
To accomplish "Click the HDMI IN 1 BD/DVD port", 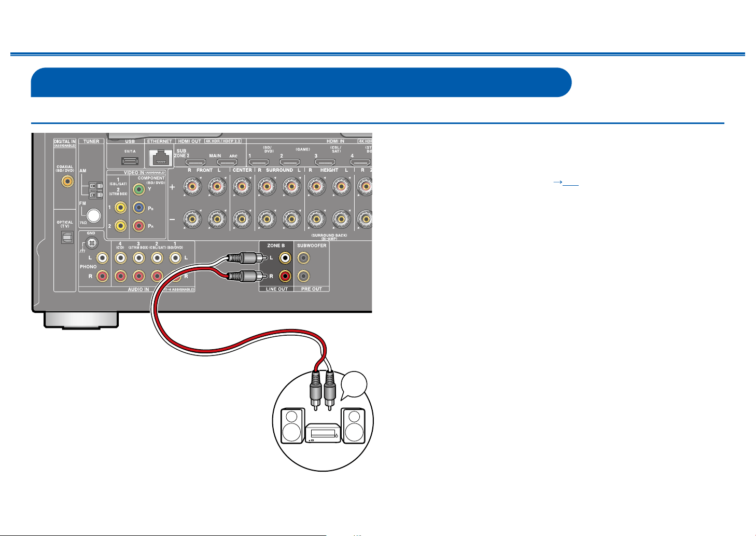I will coord(259,162).
